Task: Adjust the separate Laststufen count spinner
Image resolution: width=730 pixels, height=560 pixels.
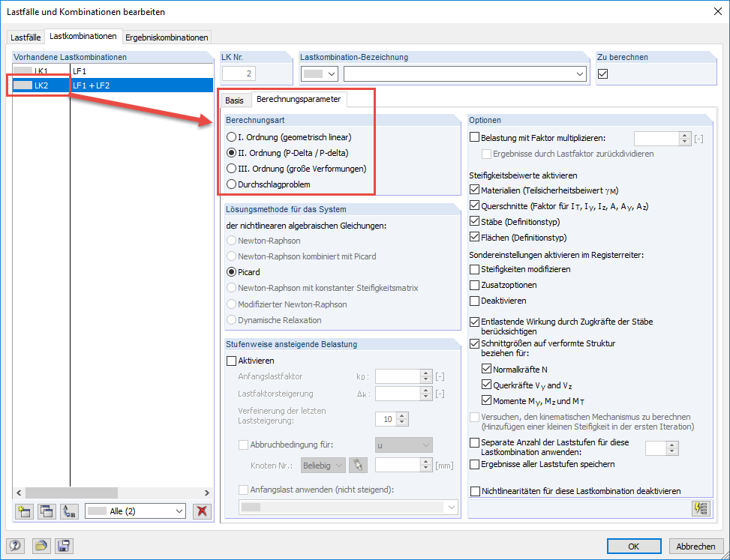Action: [x=671, y=448]
